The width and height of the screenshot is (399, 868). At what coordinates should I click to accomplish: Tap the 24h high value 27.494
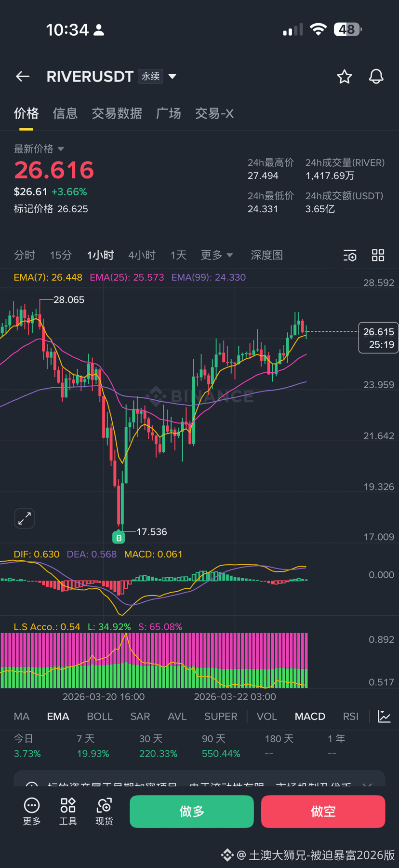tap(263, 176)
